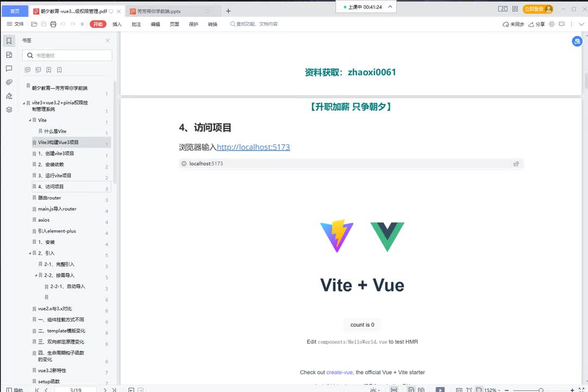Close the 朝夕教育-vue3 pdf tab
The height and width of the screenshot is (392, 588).
click(119, 11)
